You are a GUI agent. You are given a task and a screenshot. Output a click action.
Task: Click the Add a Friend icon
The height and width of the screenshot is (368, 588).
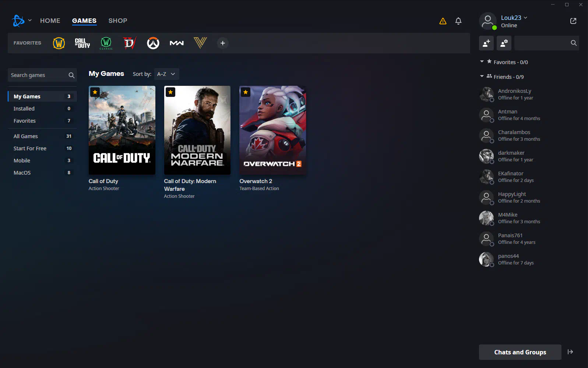point(486,43)
